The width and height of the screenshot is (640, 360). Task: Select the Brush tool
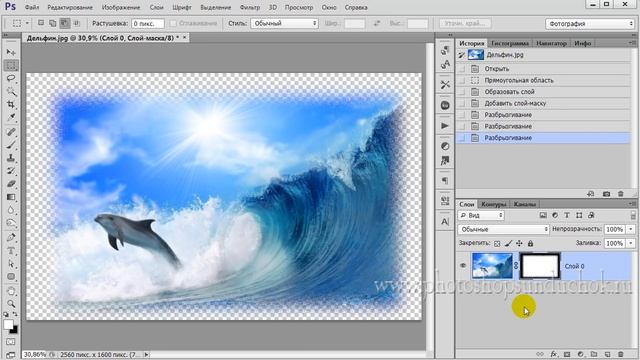point(11,144)
